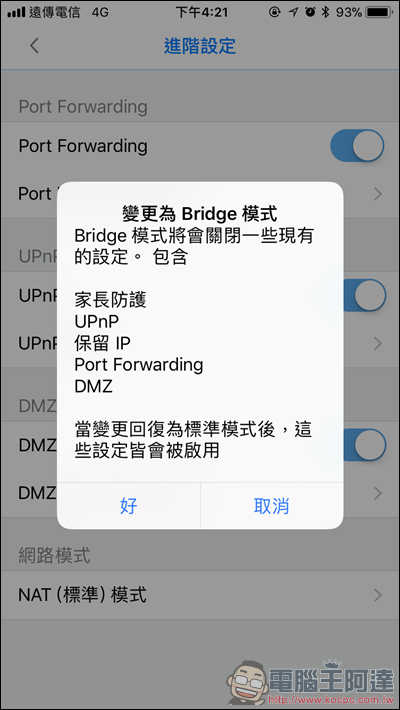Screen dimensions: 400x710
Task: Expand NAT (標準) 模式 chevron
Action: point(378,595)
